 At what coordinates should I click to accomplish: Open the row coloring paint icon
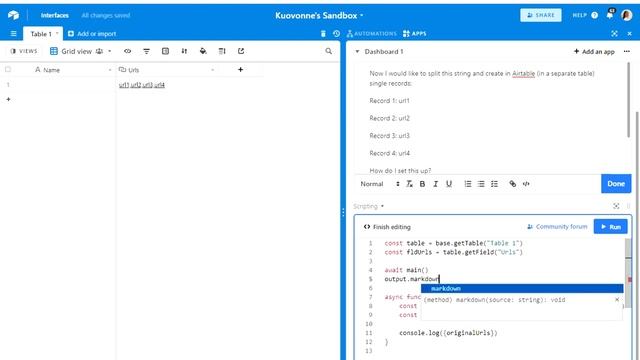coord(203,51)
